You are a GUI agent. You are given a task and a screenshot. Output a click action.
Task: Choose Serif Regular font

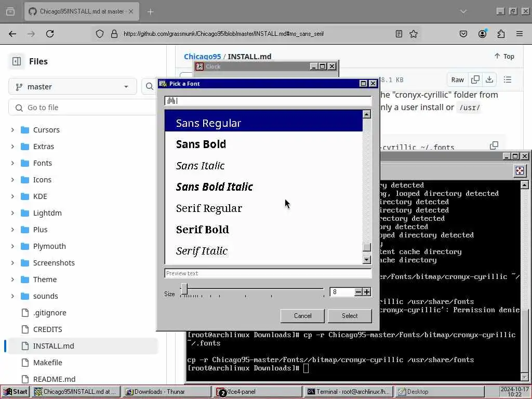263,208
